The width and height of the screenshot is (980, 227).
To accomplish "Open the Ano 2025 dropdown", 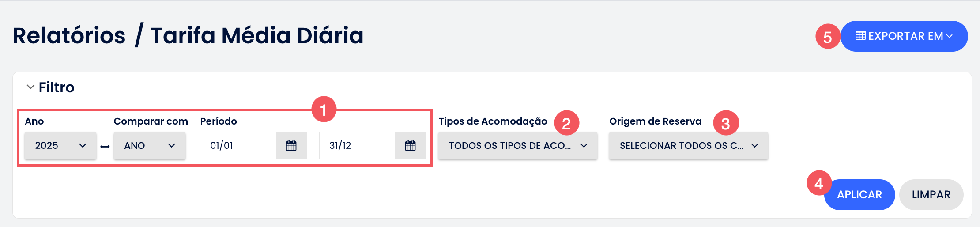I will tap(60, 146).
